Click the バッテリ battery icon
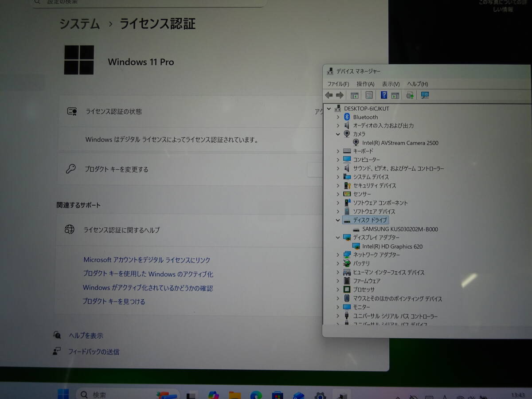Viewport: 532px width, 399px height. 347,263
